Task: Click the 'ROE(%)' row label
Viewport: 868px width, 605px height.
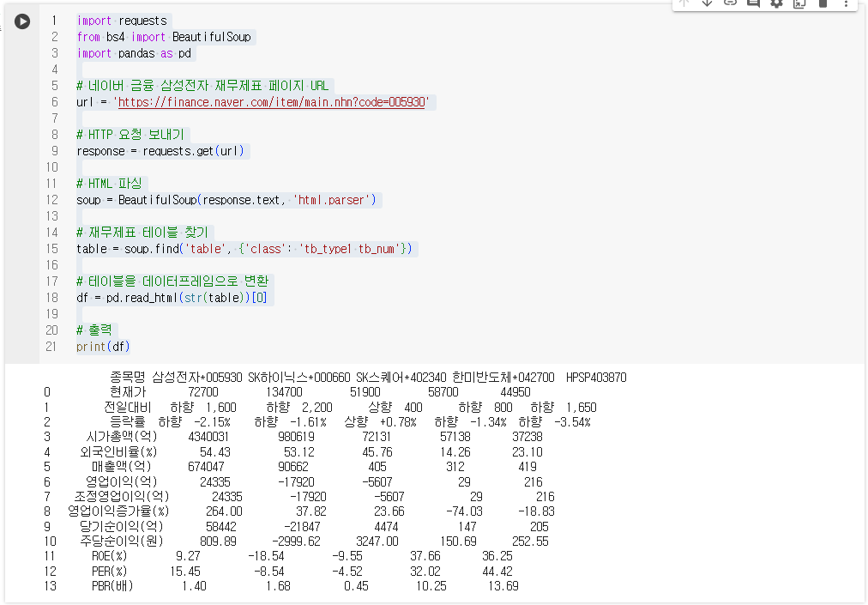Action: (109, 556)
